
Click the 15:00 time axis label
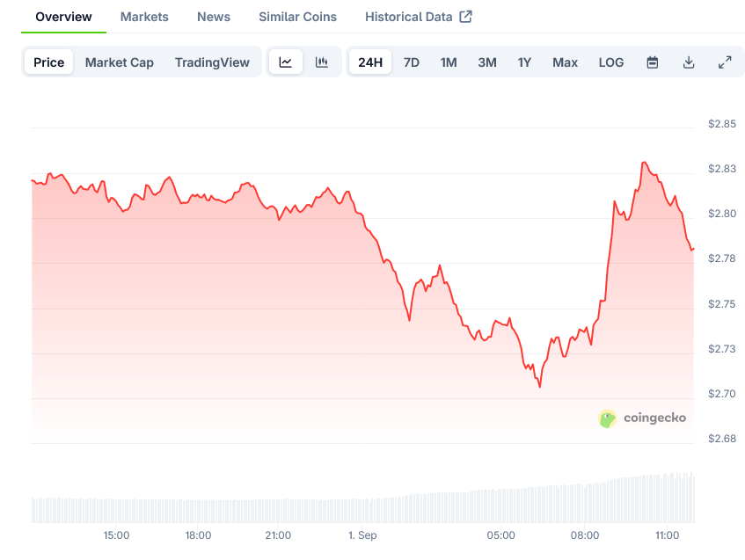pos(116,535)
